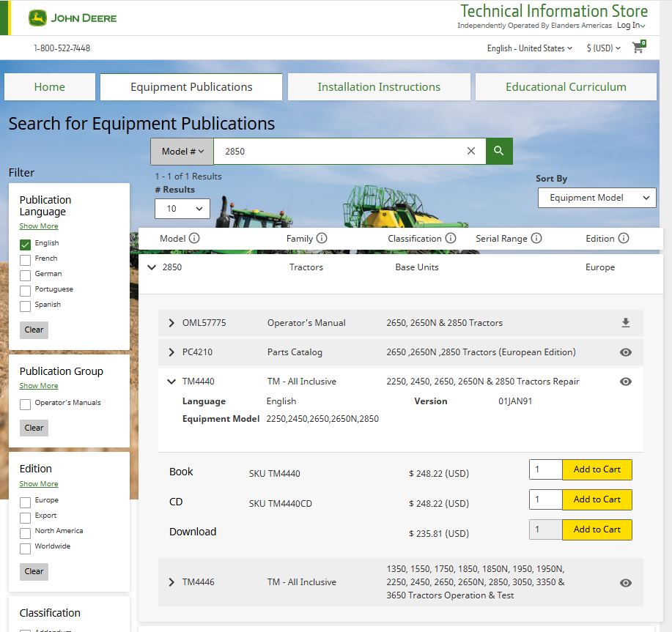Check the French language filter
Image resolution: width=672 pixels, height=632 pixels.
(x=26, y=260)
